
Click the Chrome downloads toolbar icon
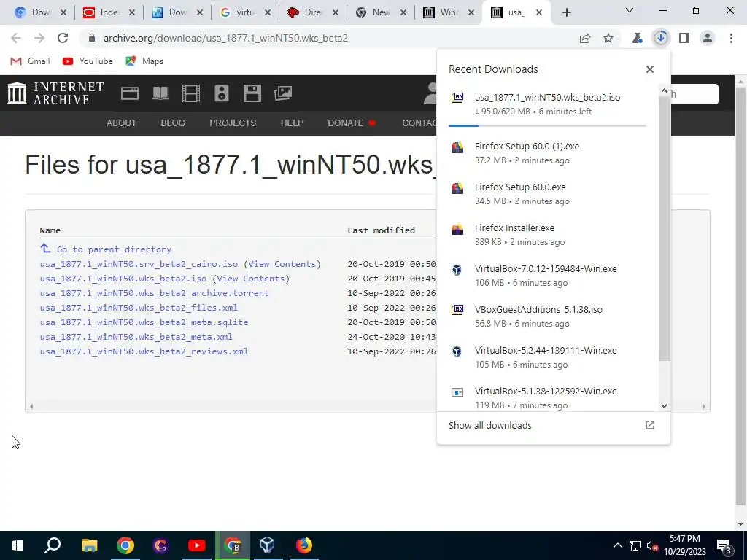click(x=661, y=38)
